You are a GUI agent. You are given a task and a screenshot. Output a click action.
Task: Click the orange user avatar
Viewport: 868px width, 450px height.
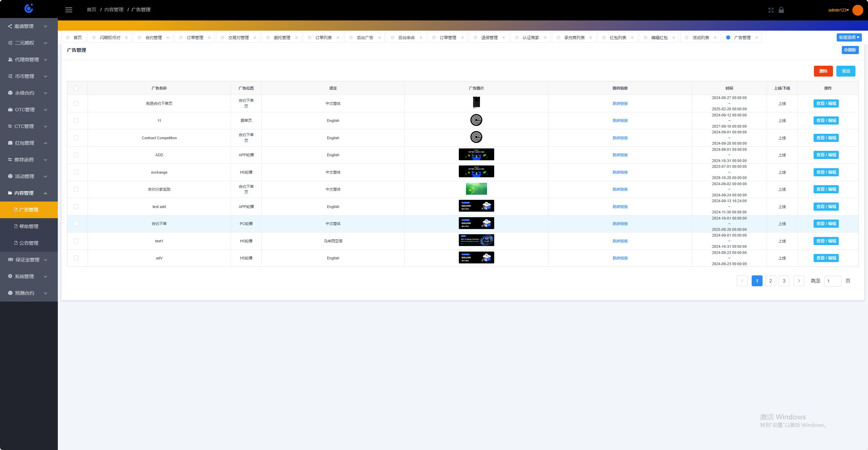[857, 10]
